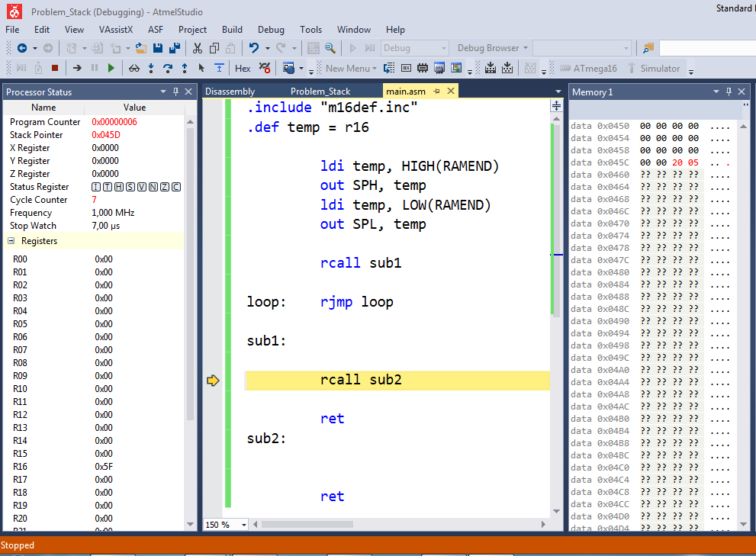The image size is (756, 556).
Task: Open the Navigate Backward history dropdown
Action: click(35, 48)
